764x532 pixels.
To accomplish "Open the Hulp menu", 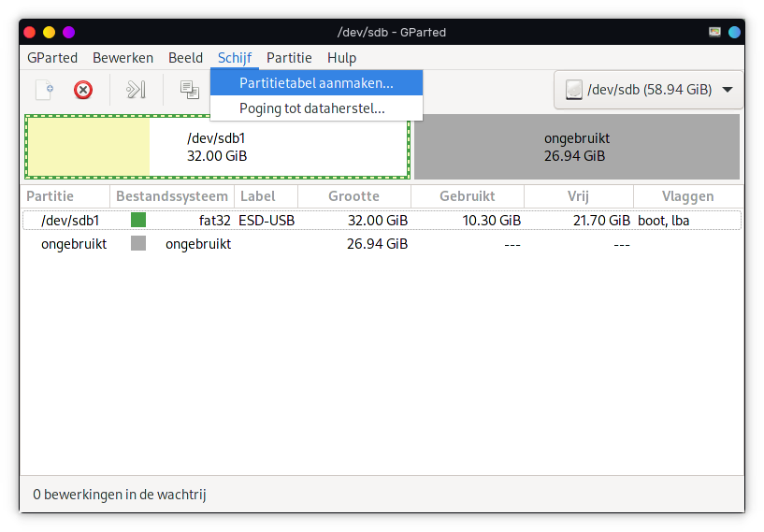I will point(341,58).
